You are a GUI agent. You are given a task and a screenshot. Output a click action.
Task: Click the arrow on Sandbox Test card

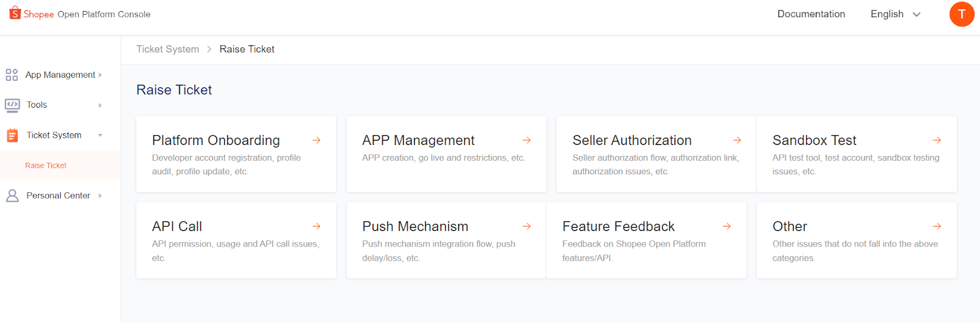click(x=937, y=140)
